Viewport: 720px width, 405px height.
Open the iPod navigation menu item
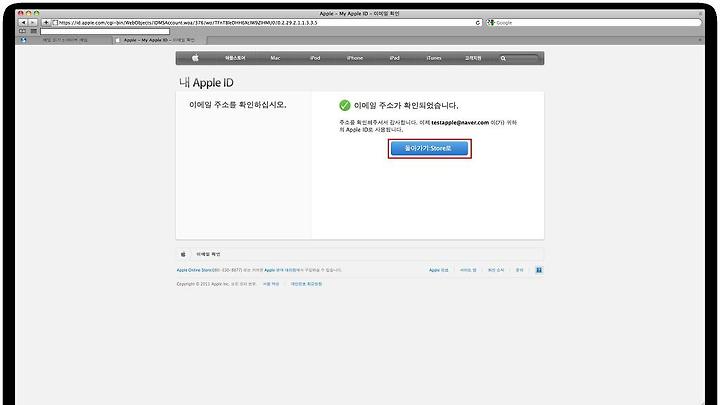(315, 58)
